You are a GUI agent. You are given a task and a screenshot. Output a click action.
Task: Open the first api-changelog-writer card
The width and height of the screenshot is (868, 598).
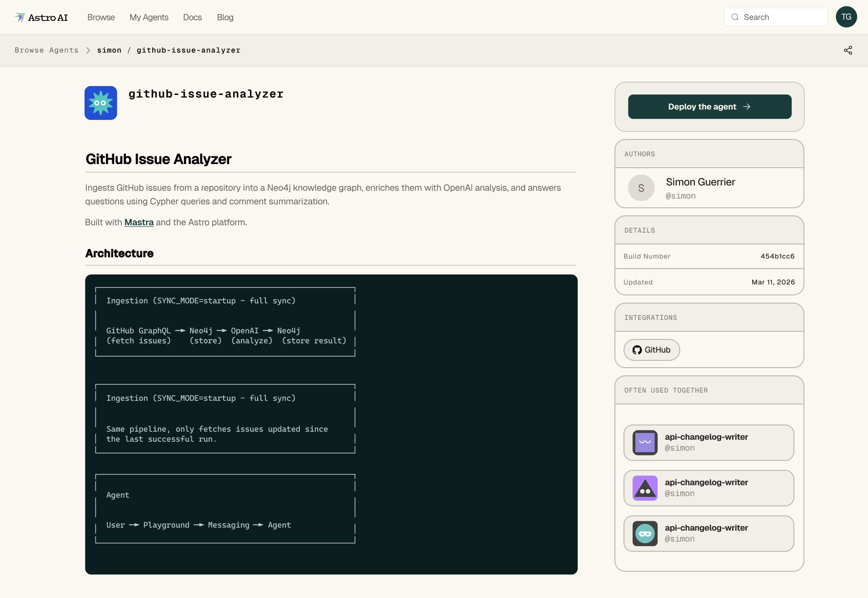coord(708,443)
